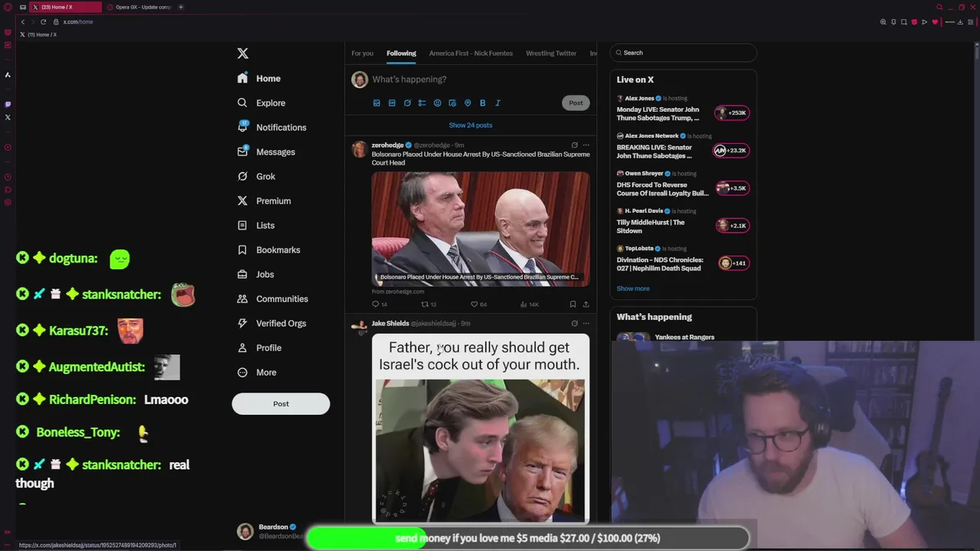Focus the X Search box
The width and height of the screenshot is (980, 551).
[x=683, y=53]
